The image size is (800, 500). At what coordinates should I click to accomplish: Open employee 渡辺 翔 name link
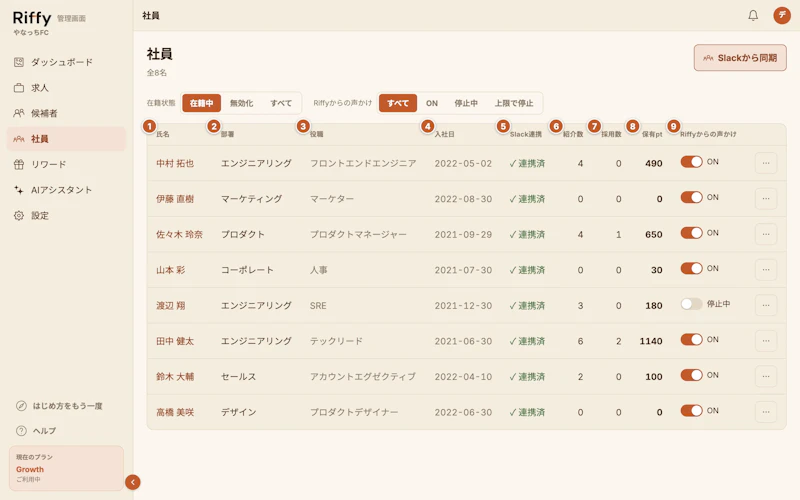point(170,306)
